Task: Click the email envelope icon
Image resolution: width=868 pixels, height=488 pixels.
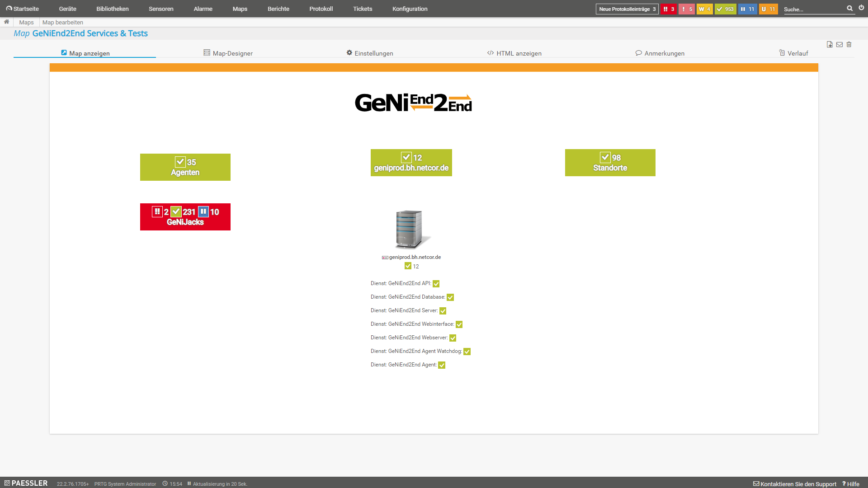Action: (840, 44)
